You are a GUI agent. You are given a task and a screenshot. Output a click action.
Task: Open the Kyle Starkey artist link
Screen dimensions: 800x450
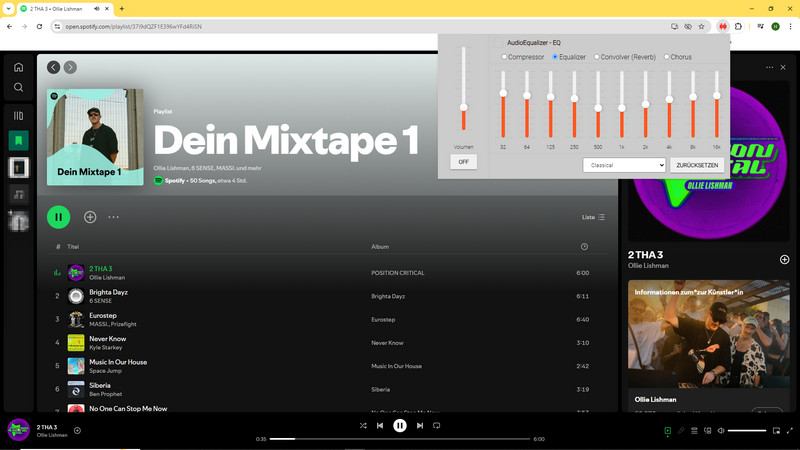coord(106,347)
